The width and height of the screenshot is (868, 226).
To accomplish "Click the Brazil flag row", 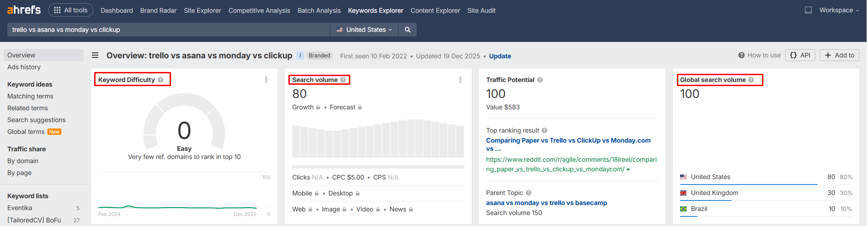I will pyautogui.click(x=766, y=209).
